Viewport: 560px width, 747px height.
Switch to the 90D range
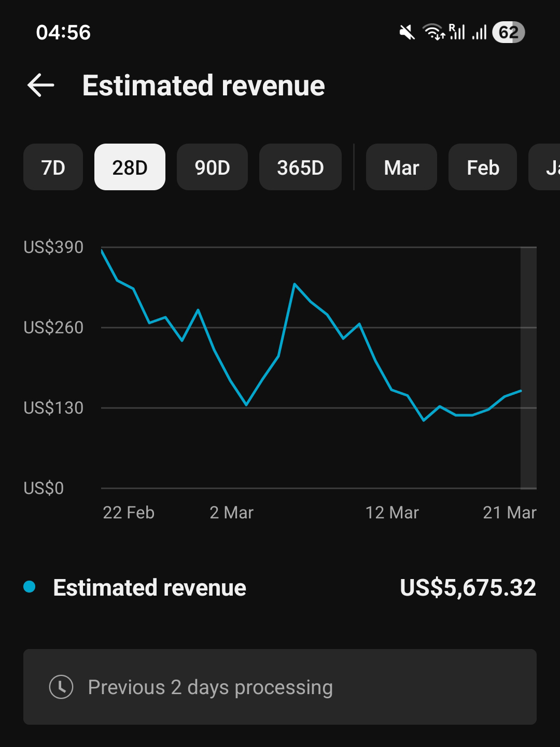coord(212,167)
